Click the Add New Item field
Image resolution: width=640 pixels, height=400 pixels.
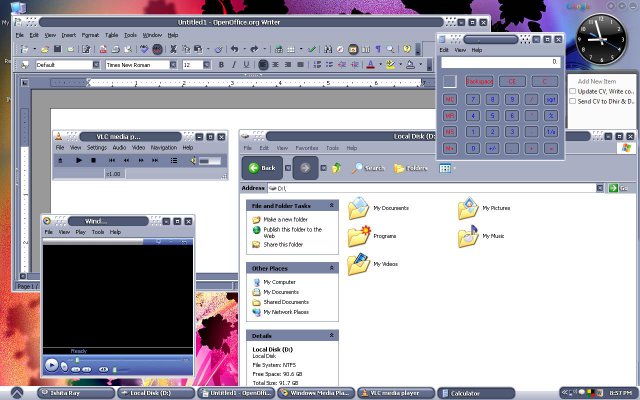597,81
